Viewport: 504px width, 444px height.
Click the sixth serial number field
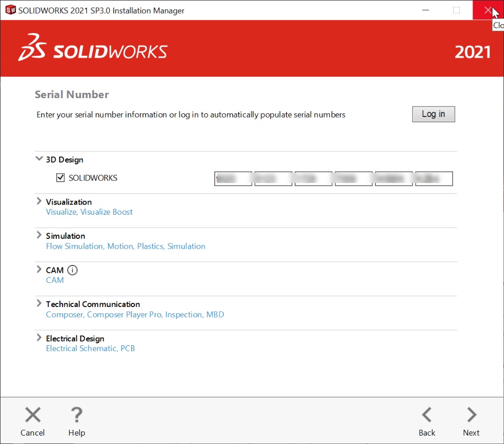click(x=434, y=178)
